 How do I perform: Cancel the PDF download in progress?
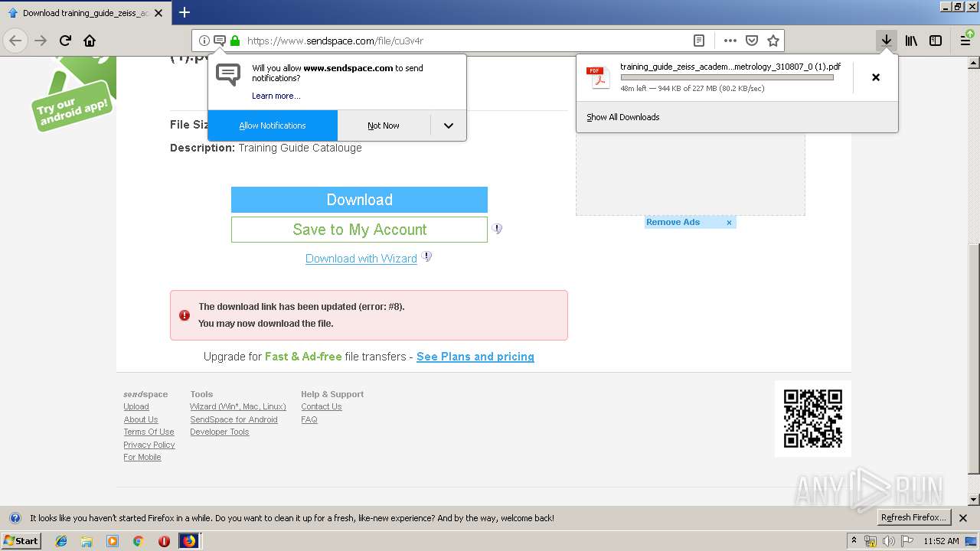pos(876,77)
